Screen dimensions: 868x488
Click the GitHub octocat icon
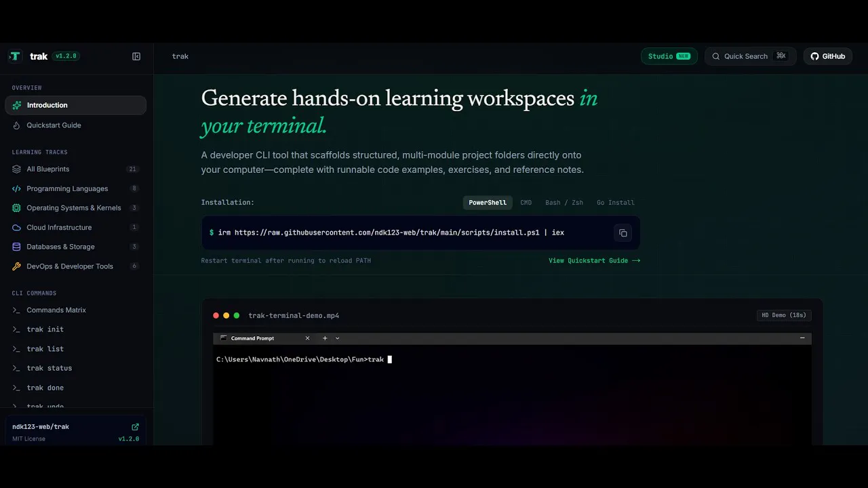[x=815, y=56]
